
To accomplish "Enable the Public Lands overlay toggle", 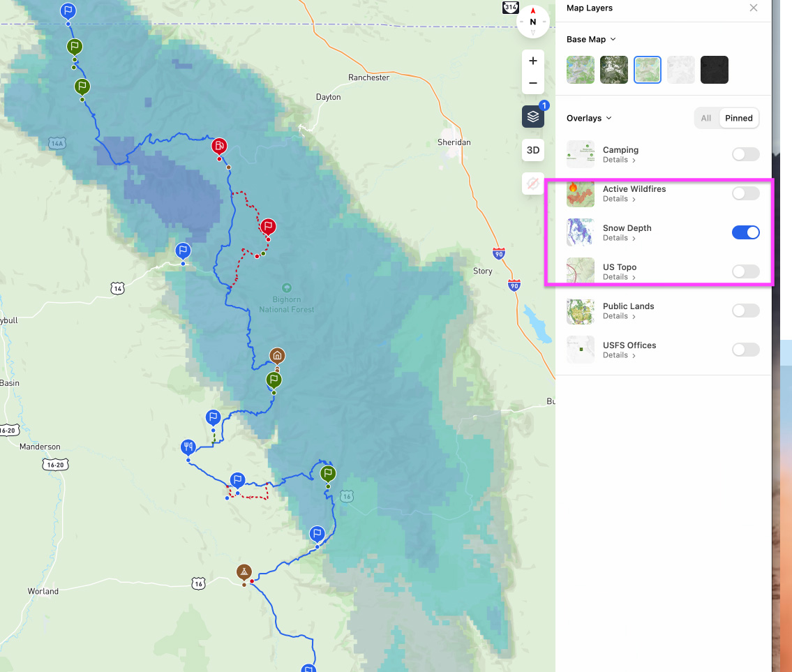I will [745, 311].
